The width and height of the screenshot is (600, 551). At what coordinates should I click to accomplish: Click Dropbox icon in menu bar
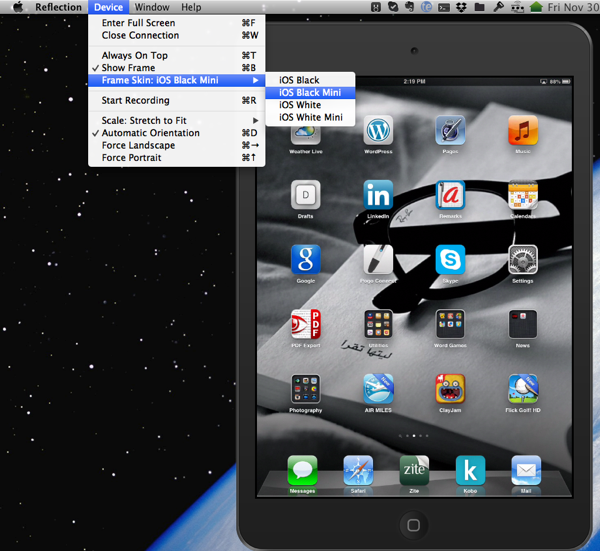coord(461,7)
